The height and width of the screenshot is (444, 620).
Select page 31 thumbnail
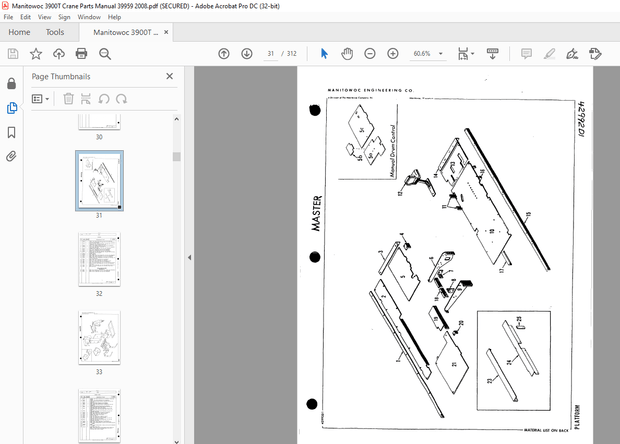click(99, 181)
